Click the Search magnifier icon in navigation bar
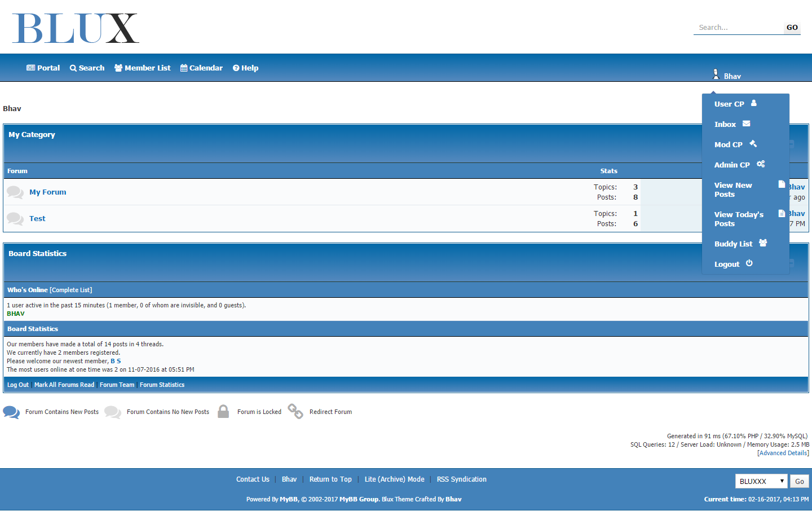 coord(73,68)
